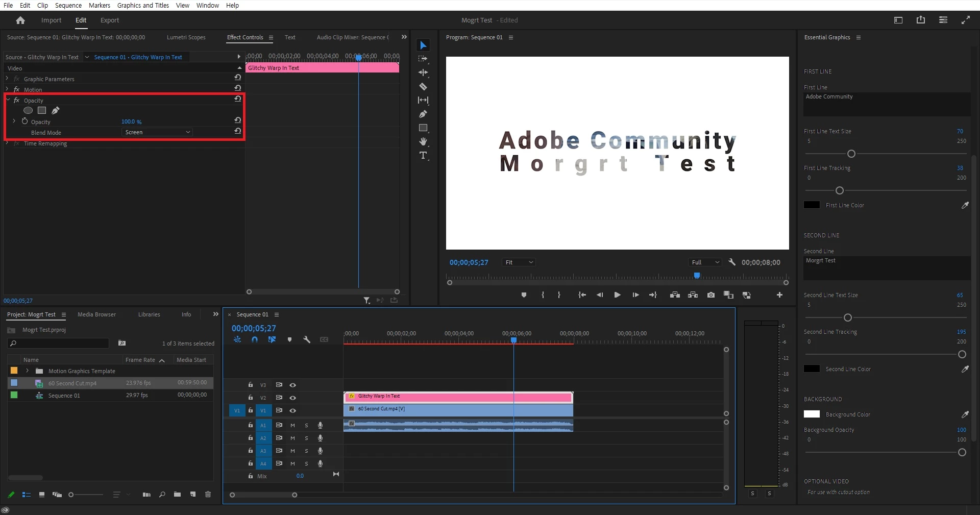Toggle V3 track output eye
The image size is (980, 515).
(292, 385)
